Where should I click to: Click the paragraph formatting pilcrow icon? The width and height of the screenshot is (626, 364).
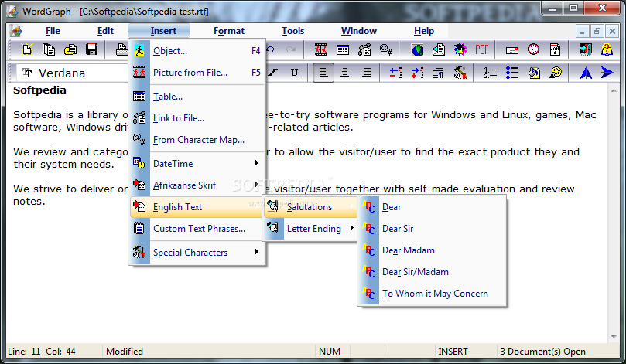click(439, 73)
